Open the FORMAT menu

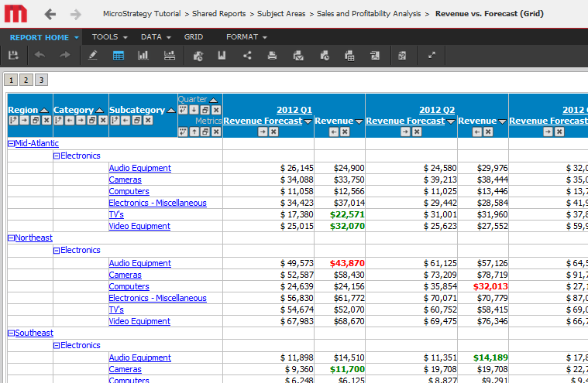point(246,37)
